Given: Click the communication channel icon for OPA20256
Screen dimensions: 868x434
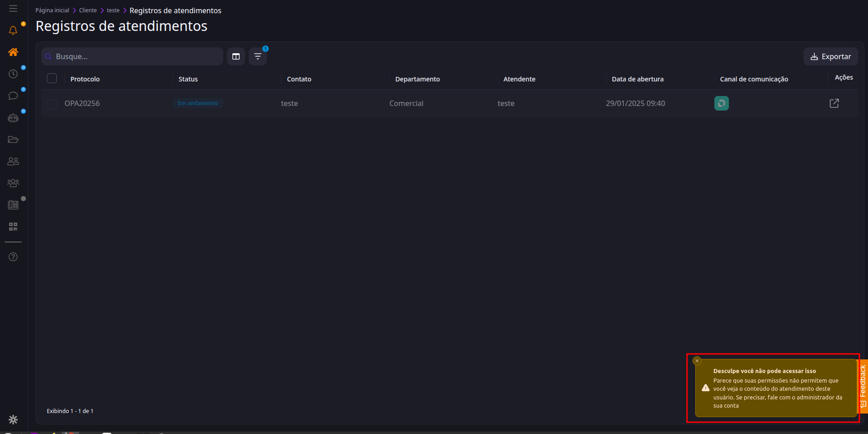Looking at the screenshot, I should 722,103.
